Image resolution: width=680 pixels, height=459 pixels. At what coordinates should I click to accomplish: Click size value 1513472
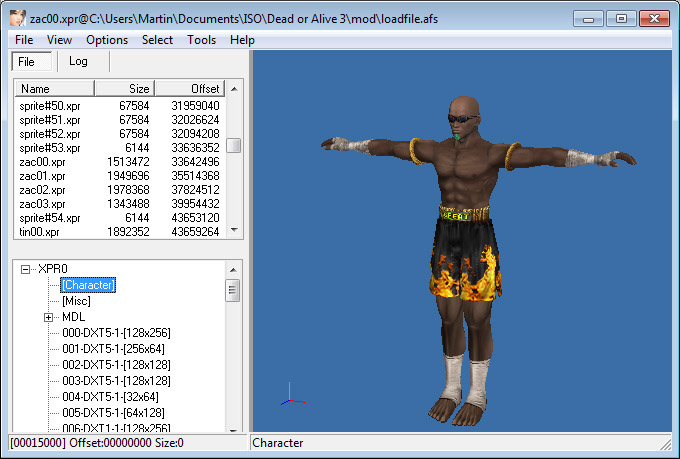[x=128, y=162]
